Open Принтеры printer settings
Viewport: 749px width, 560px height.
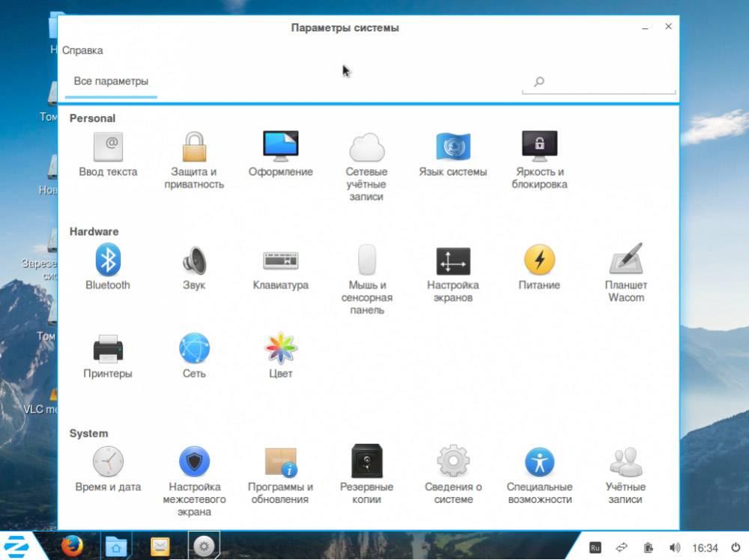(x=108, y=350)
